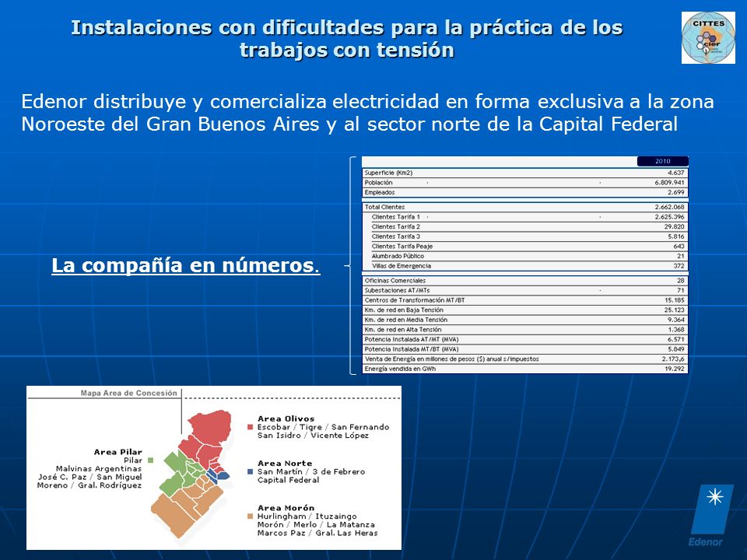
Task: Click the 'Villas de Emergencia' row label
Action: click(x=402, y=266)
